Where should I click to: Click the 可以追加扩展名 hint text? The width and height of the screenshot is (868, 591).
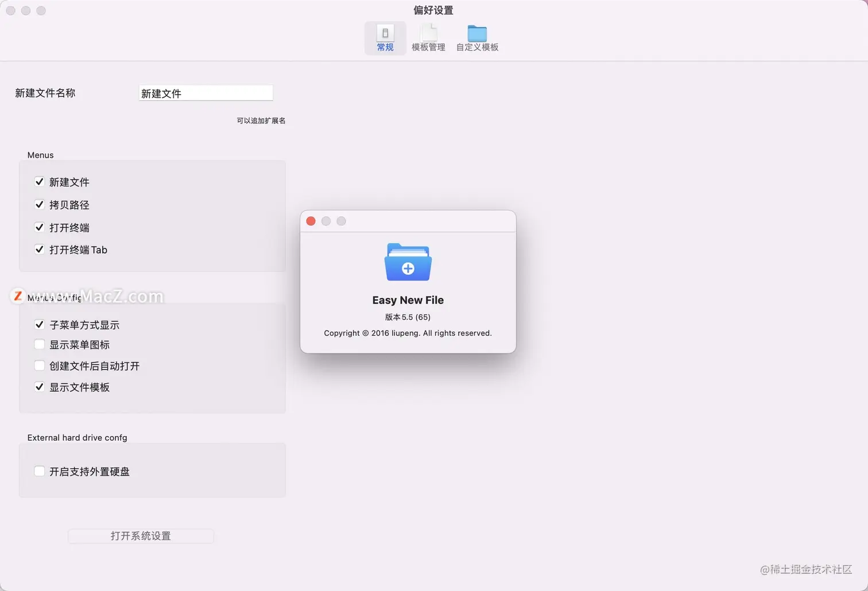(261, 120)
